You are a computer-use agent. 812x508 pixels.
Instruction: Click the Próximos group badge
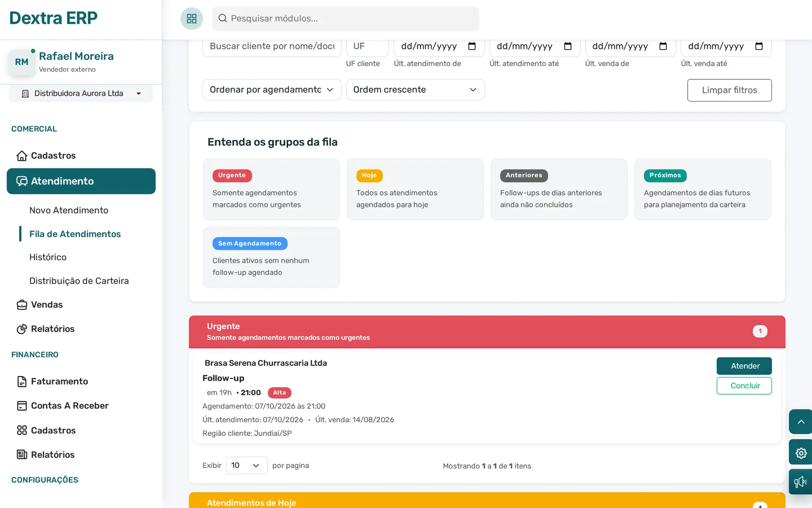tap(665, 175)
